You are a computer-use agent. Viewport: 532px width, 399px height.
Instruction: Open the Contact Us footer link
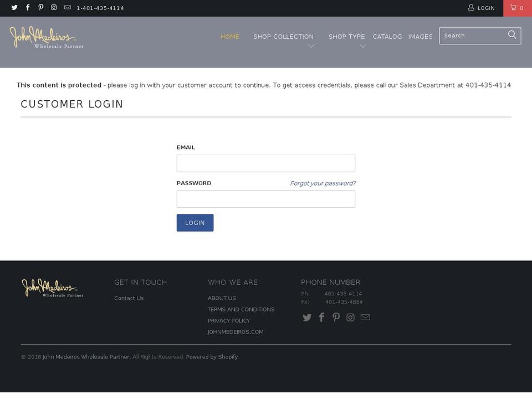click(x=129, y=298)
